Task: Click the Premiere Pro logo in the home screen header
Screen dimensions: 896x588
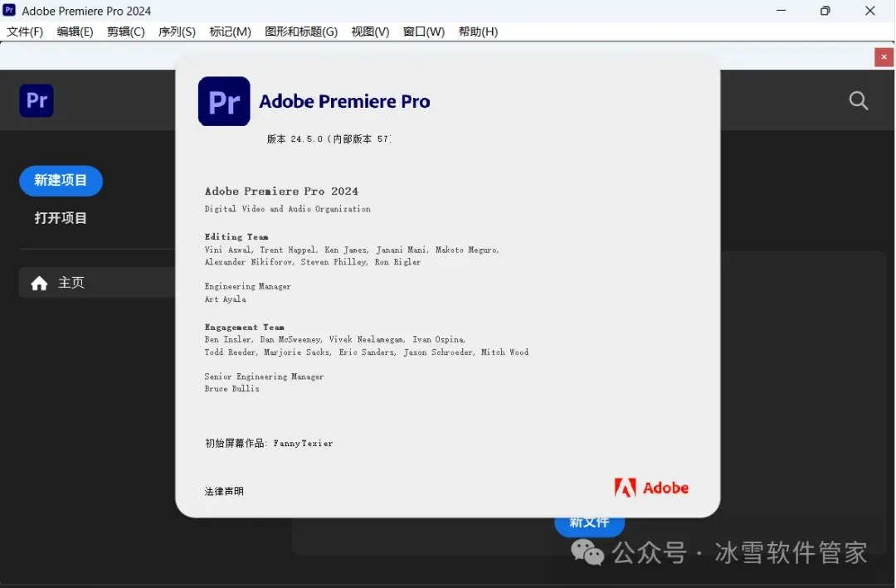Action: (x=37, y=100)
